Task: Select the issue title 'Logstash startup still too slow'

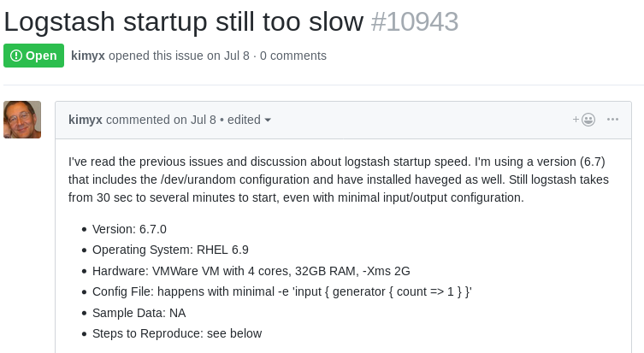Action: tap(184, 21)
